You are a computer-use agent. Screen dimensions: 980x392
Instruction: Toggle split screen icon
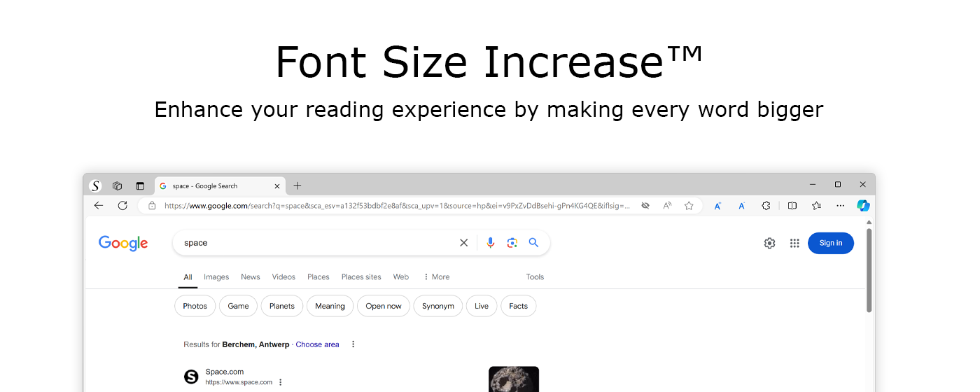point(792,206)
